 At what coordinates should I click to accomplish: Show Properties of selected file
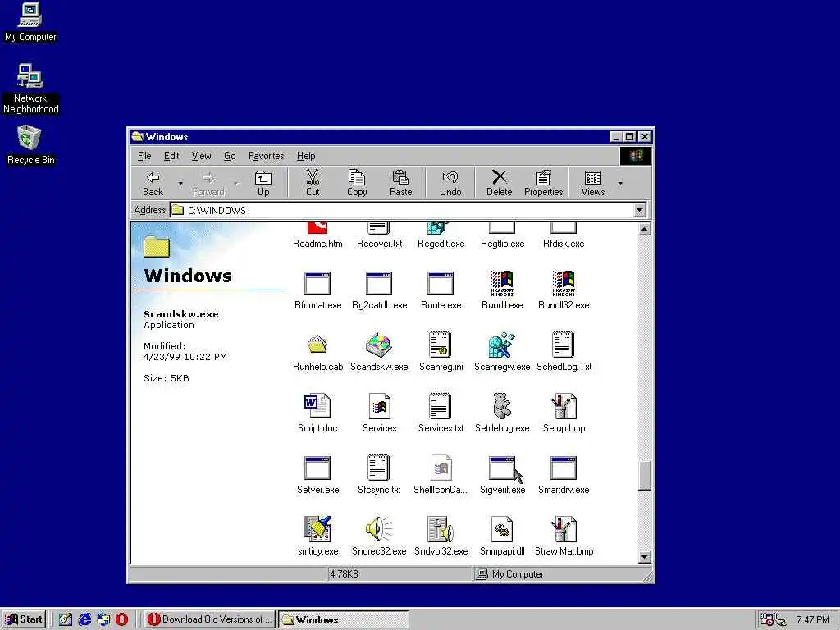pos(543,183)
